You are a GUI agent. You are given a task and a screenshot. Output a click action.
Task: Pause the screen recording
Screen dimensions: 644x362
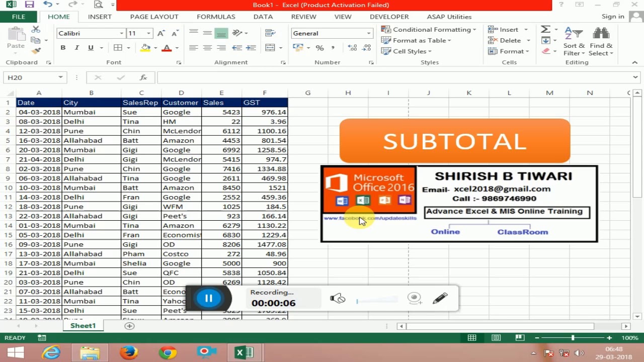pos(208,298)
